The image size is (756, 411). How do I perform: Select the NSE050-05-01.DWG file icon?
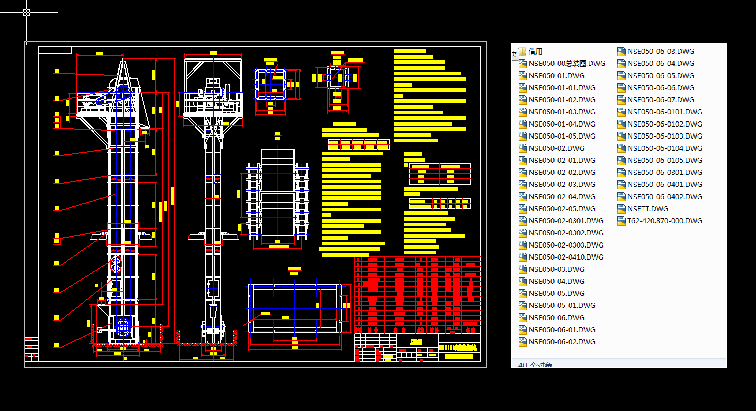pos(521,306)
